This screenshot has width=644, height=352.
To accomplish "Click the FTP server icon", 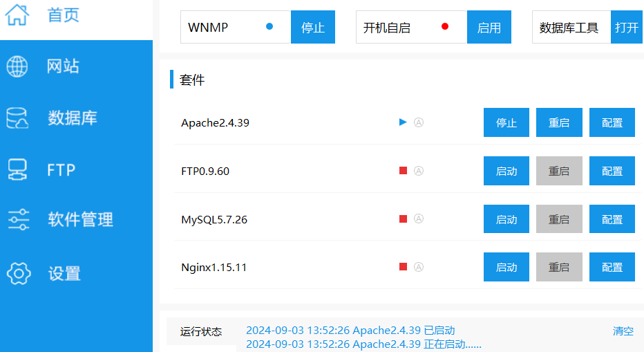I will (x=17, y=169).
